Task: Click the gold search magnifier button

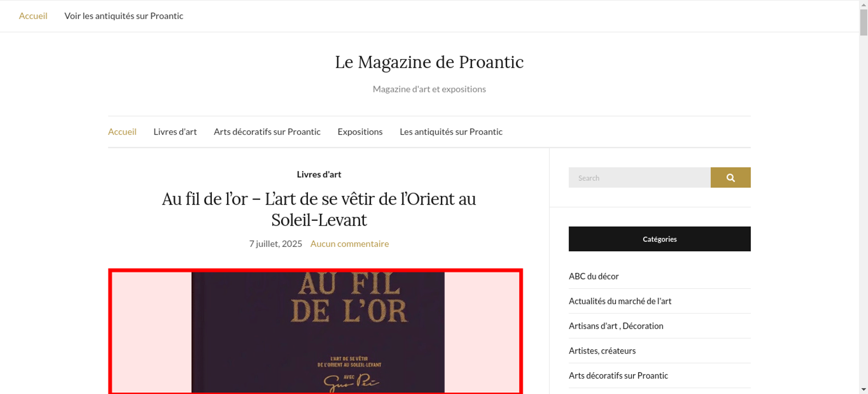Action: (x=730, y=177)
